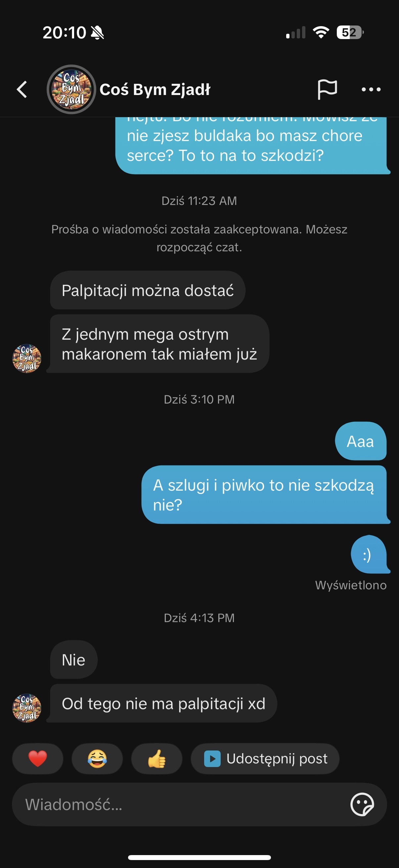This screenshot has width=399, height=868.
Task: Tap the battery indicator in status bar
Action: coord(350,32)
